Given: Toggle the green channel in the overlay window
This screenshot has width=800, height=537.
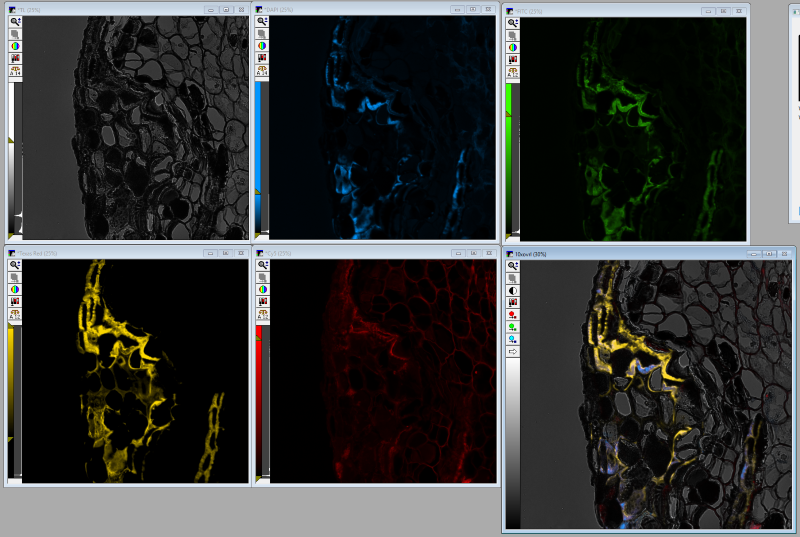Looking at the screenshot, I should [513, 326].
